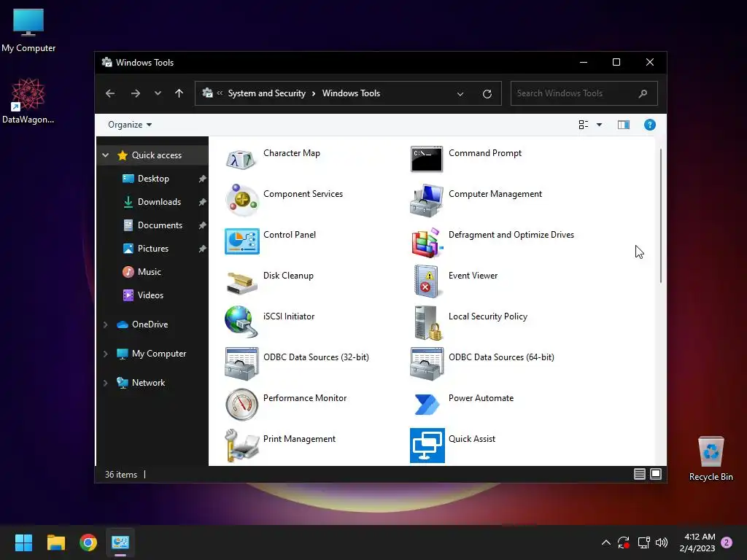Click the address bar control panel icon
The width and height of the screenshot is (747, 560).
pyautogui.click(x=207, y=93)
